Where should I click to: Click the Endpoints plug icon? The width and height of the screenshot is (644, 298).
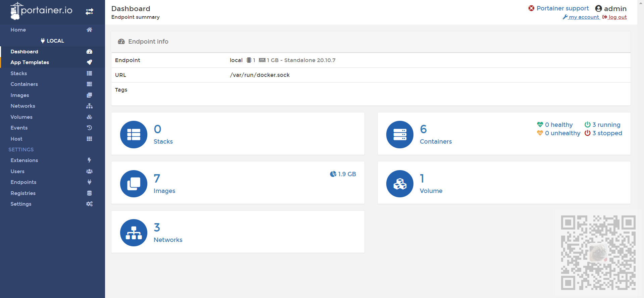pyautogui.click(x=89, y=182)
